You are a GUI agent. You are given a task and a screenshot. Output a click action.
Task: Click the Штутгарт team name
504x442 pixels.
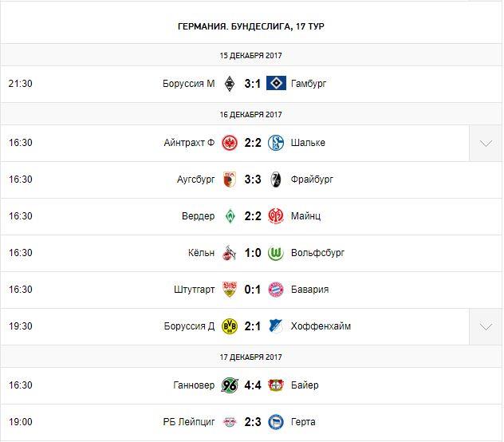[x=195, y=290]
